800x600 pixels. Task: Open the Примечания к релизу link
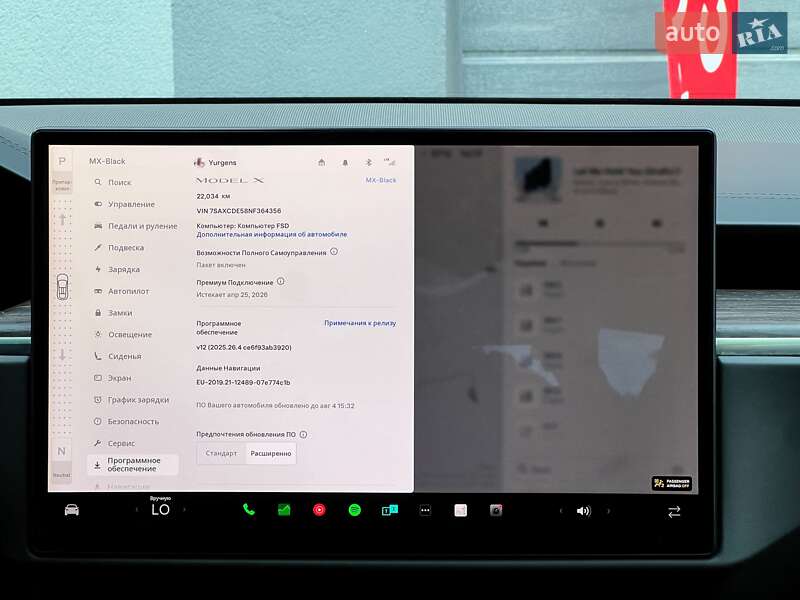(x=359, y=323)
